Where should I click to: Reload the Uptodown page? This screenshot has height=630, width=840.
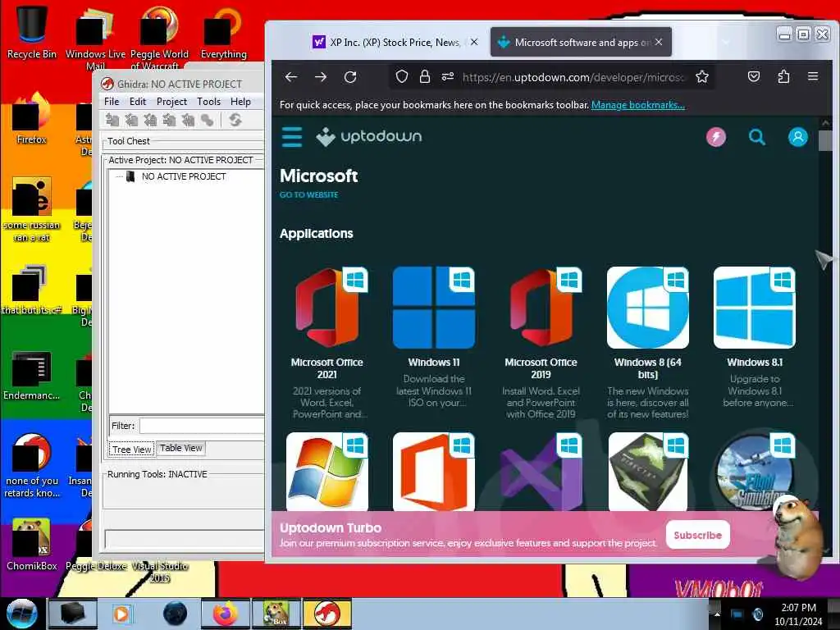[350, 77]
